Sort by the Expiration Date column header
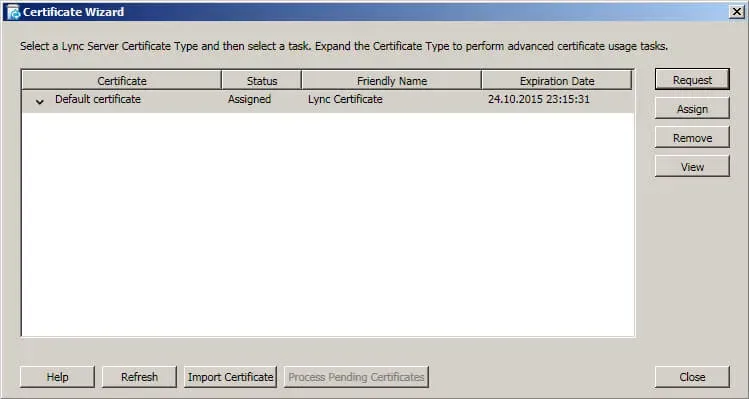Viewport: 749px width, 399px height. [557, 80]
